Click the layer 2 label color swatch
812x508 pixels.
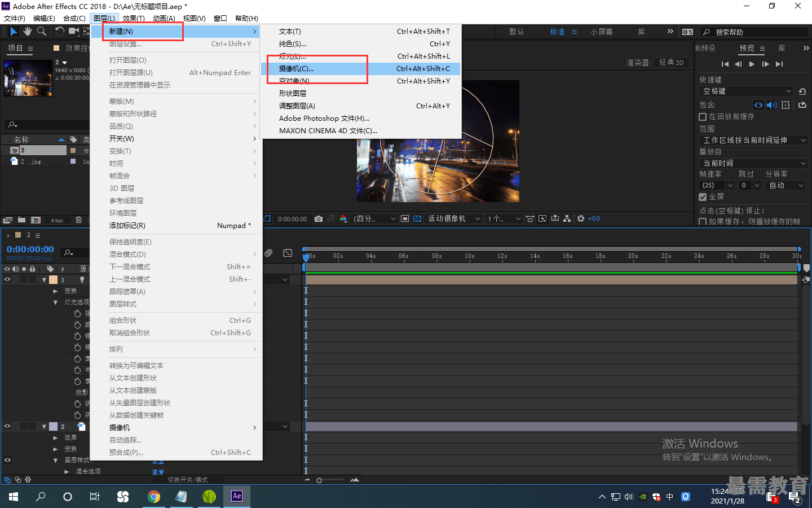click(x=53, y=427)
